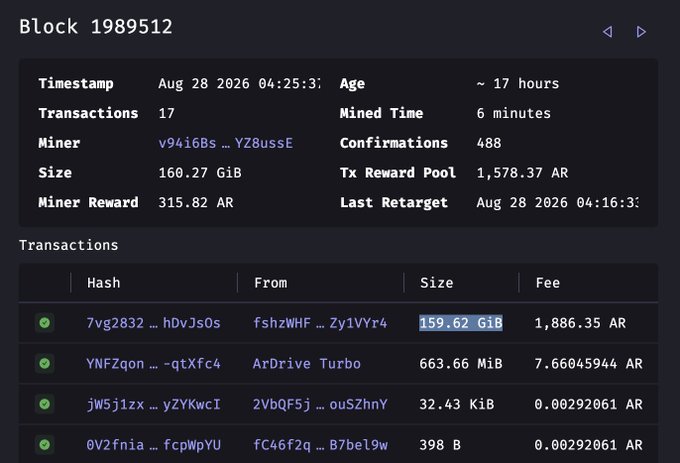The image size is (680, 463).
Task: Click green check icon for 0V2fnia transaction
Action: (x=45, y=444)
